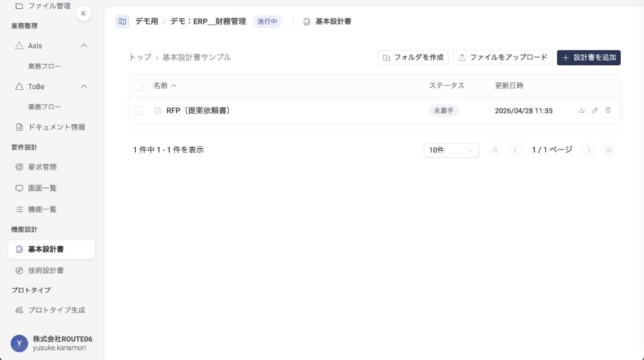Click the ステータス column header
Screen dimensions: 644x360
(x=447, y=86)
